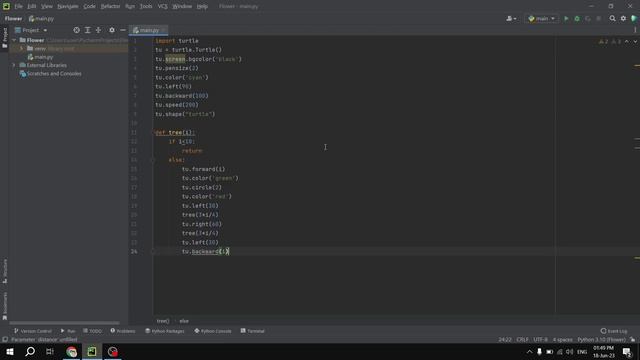Switch to Chrome on the taskbar
640x360 pixels.
coord(72,351)
